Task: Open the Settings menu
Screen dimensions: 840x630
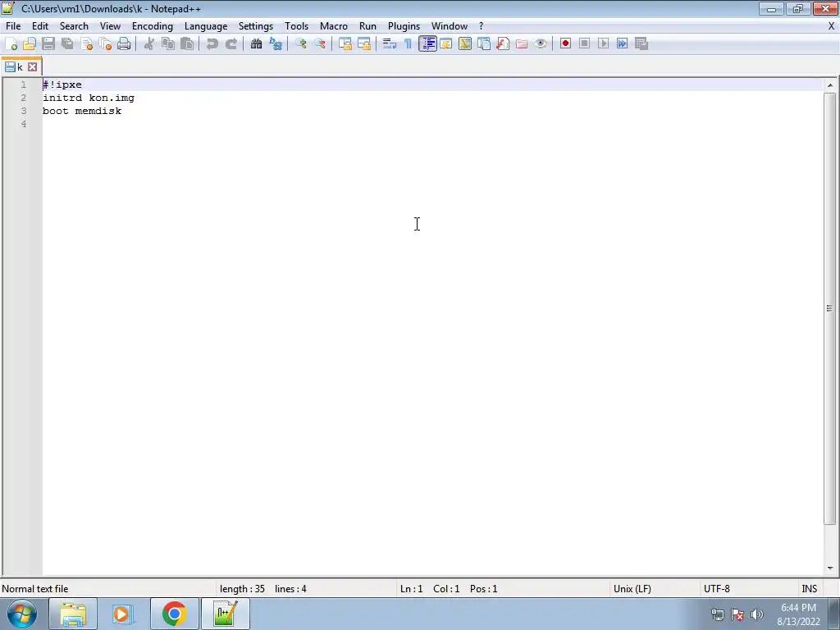Action: 256,26
